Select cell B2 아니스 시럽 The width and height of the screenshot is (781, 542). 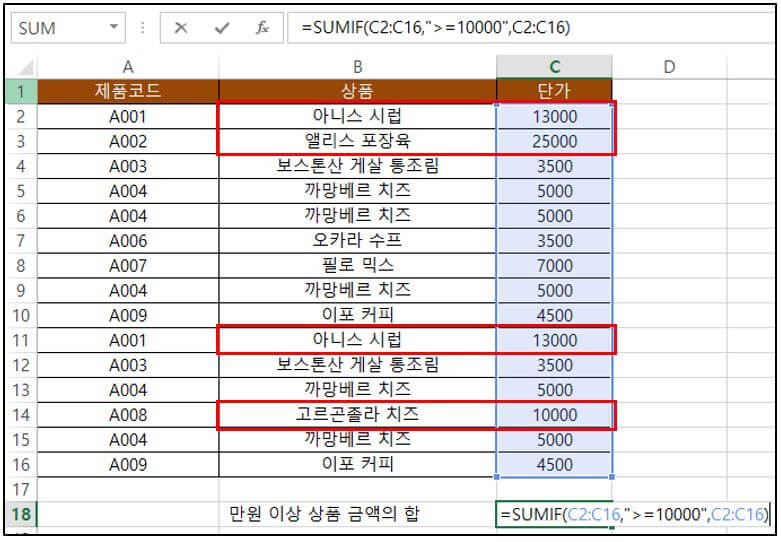[358, 117]
